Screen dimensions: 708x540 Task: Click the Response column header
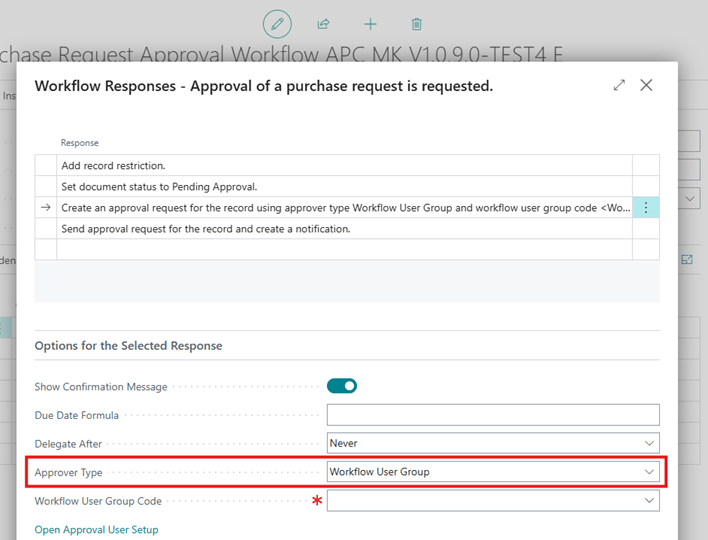80,143
